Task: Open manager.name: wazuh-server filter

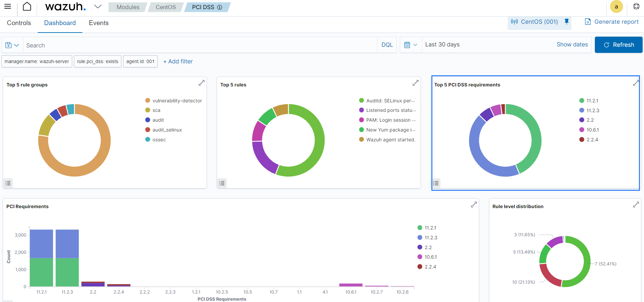Action: [37, 61]
